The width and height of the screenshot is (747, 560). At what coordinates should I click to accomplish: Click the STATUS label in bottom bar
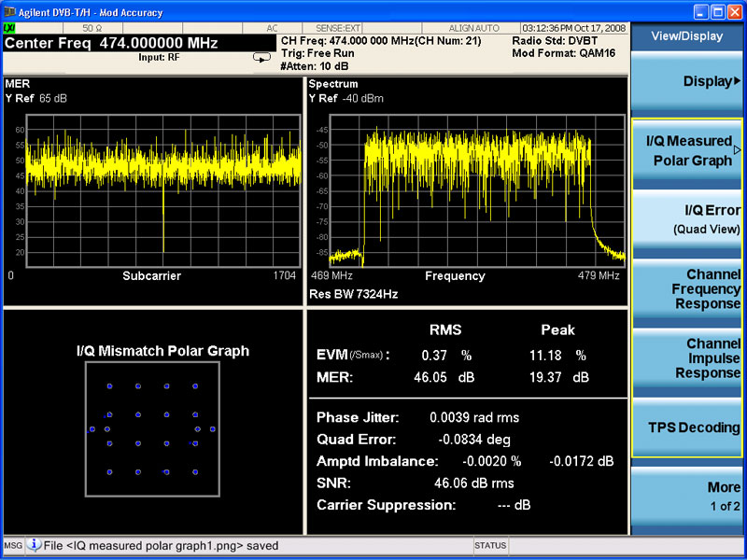click(489, 545)
